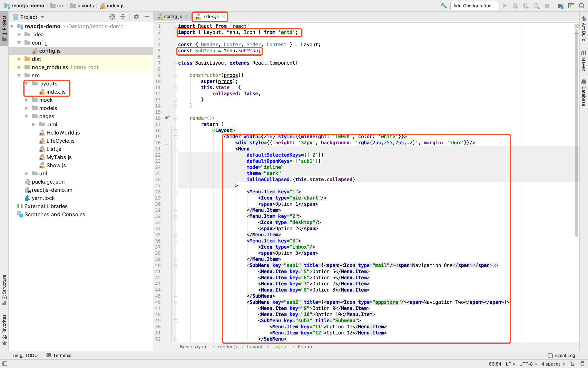Expand the node_modules folder
Screen dimensions: 588x368
click(19, 67)
